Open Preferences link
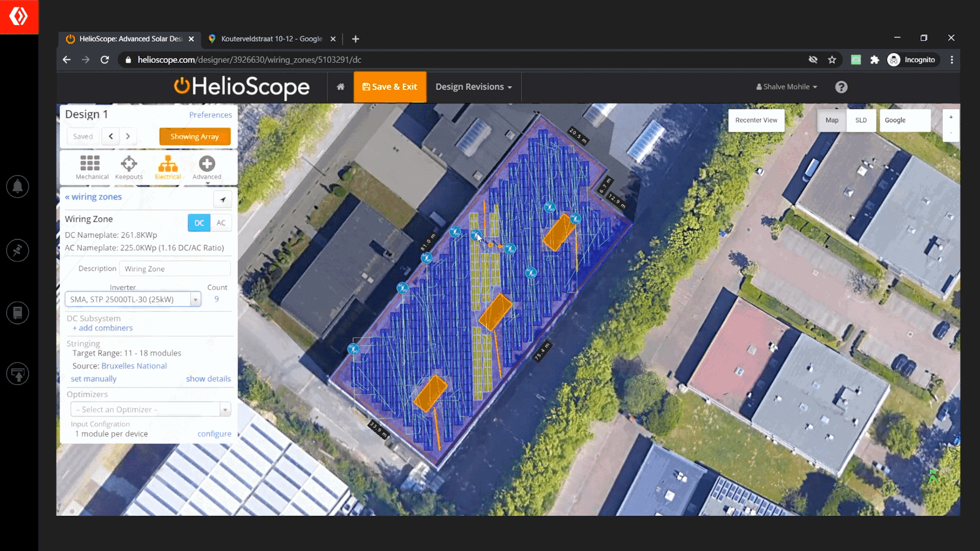Screen dimensions: 980x551 [x=211, y=114]
